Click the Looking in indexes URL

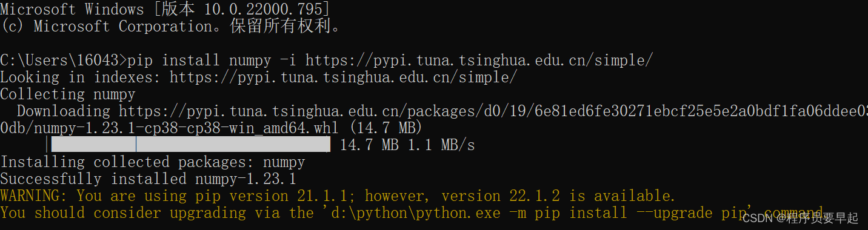[344, 77]
